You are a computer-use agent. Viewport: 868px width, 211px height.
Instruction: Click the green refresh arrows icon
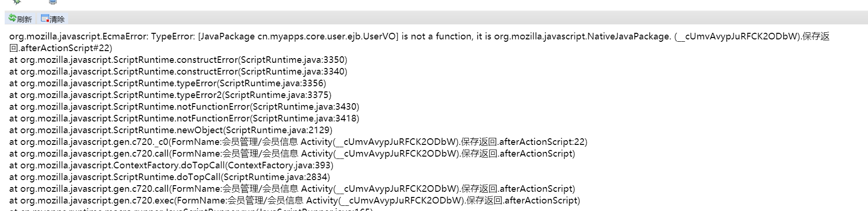12,18
